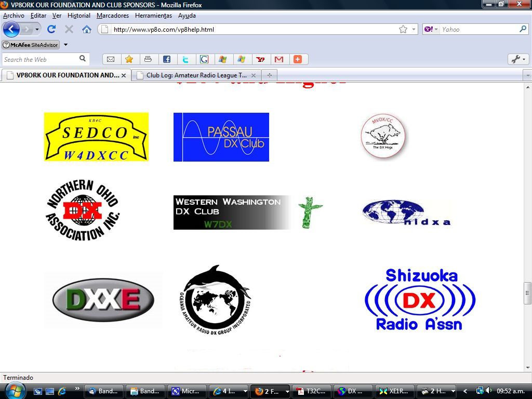Click the orange plus add-button toolbar icon

pos(298,59)
